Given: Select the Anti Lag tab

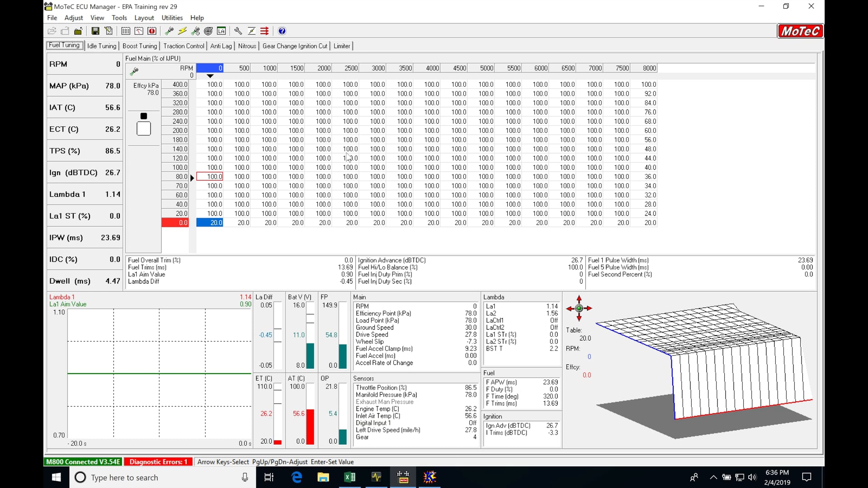Looking at the screenshot, I should tap(221, 46).
